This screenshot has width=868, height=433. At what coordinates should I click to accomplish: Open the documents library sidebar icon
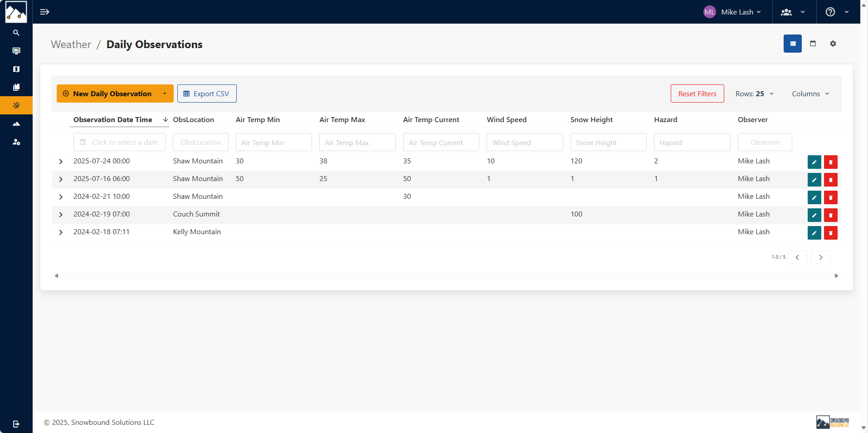[x=16, y=87]
